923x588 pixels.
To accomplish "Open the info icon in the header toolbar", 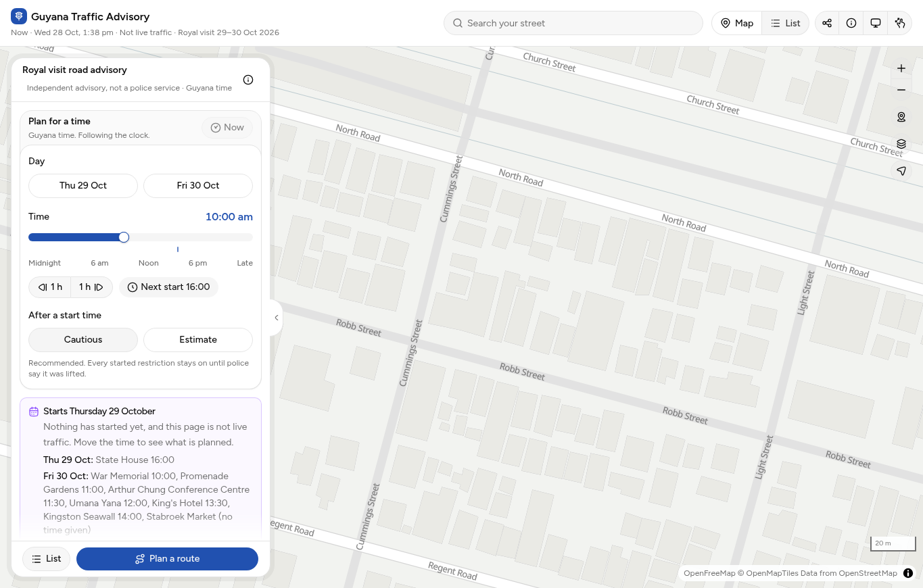I will pyautogui.click(x=851, y=23).
